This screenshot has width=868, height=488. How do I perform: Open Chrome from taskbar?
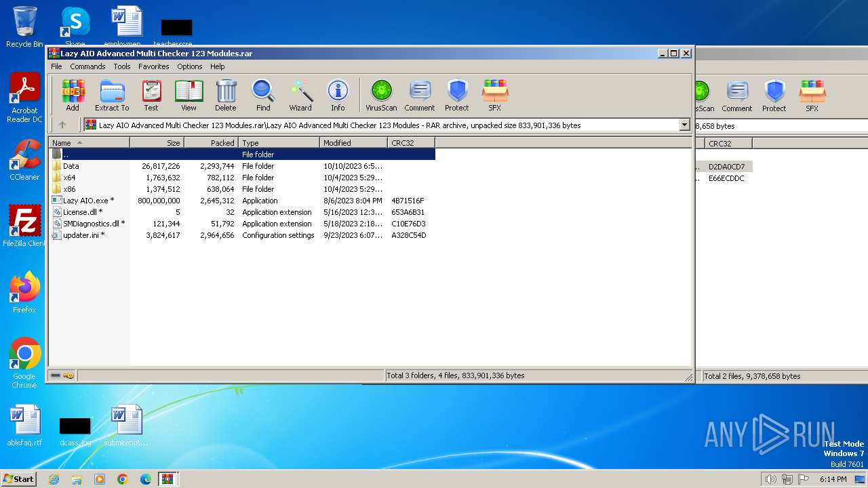[x=123, y=479]
